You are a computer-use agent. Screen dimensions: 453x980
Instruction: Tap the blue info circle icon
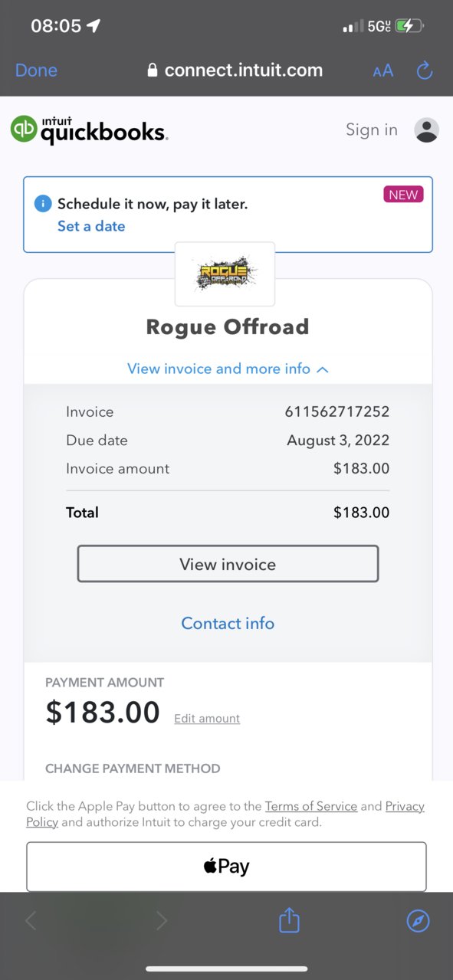tap(43, 204)
